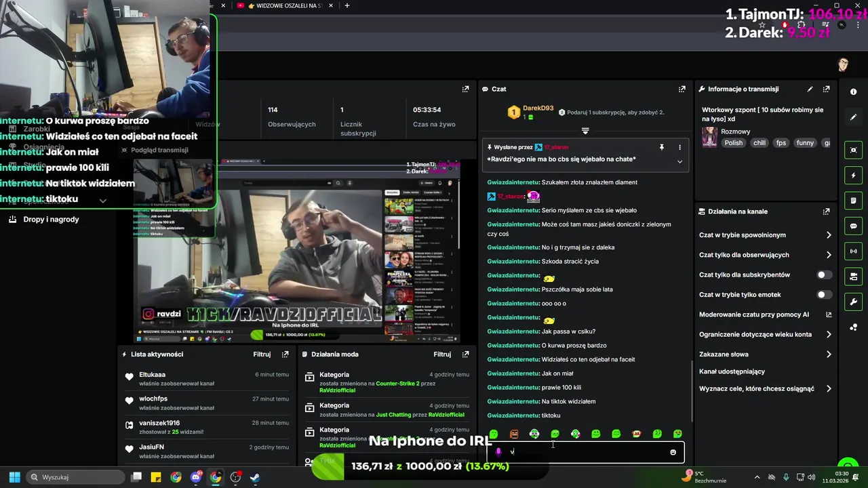Open the info icon in the right sidebar
868x488 pixels.
point(853,91)
